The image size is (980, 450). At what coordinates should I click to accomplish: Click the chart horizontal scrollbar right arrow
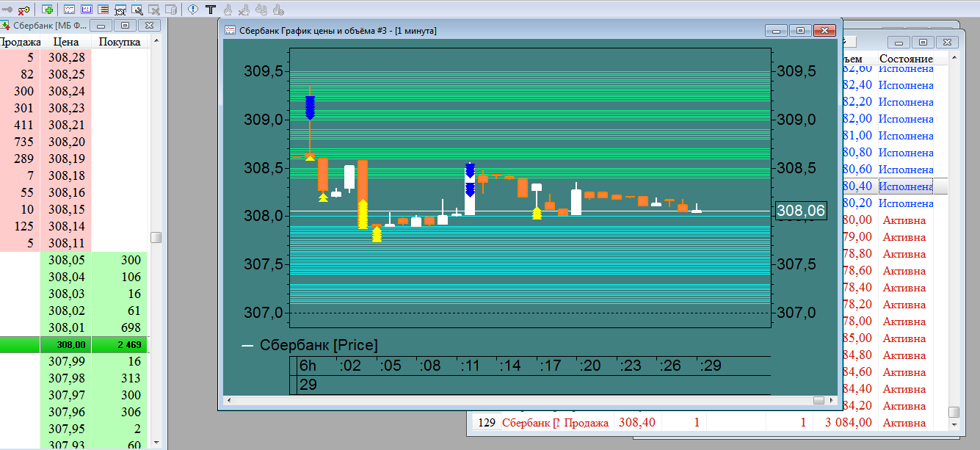[x=833, y=401]
